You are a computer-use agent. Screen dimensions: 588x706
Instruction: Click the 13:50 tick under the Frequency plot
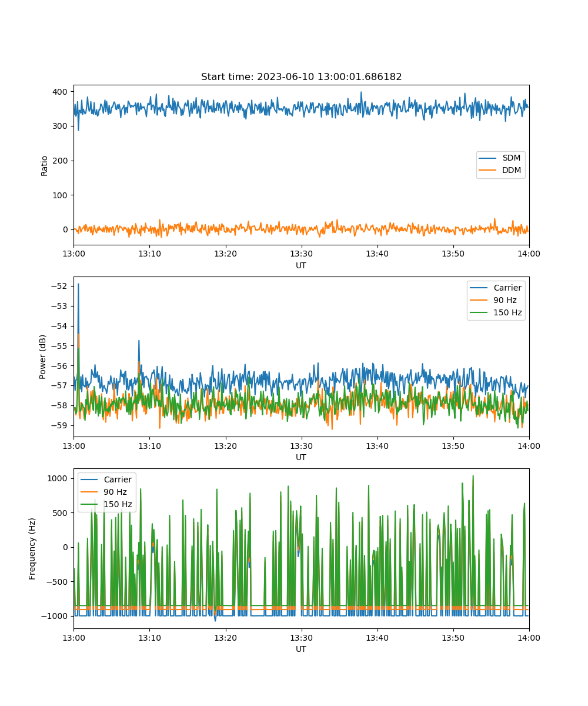[453, 637]
